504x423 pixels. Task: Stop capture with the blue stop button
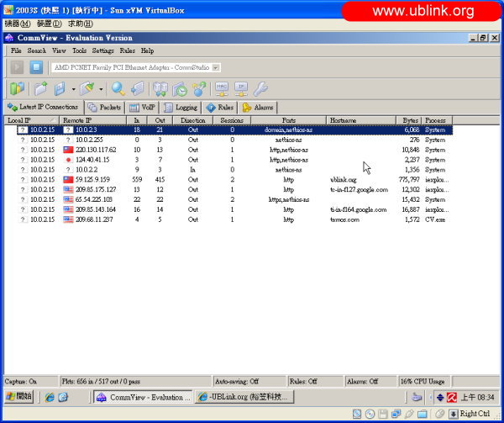36,67
